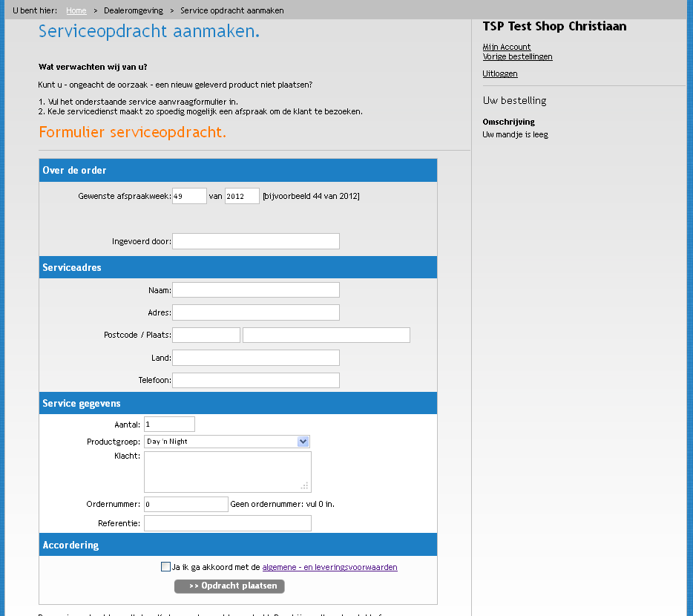Click the Naam input field
The width and height of the screenshot is (693, 616).
[x=255, y=290]
